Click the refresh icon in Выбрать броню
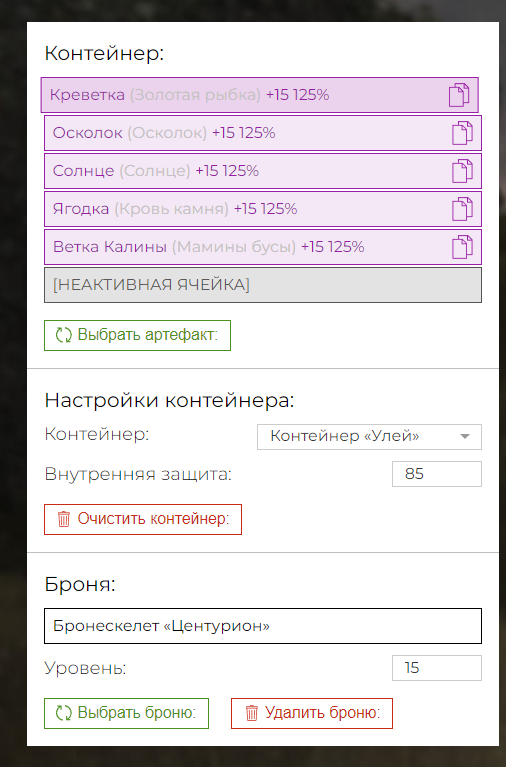Screen dimensions: 506x767 (64, 713)
